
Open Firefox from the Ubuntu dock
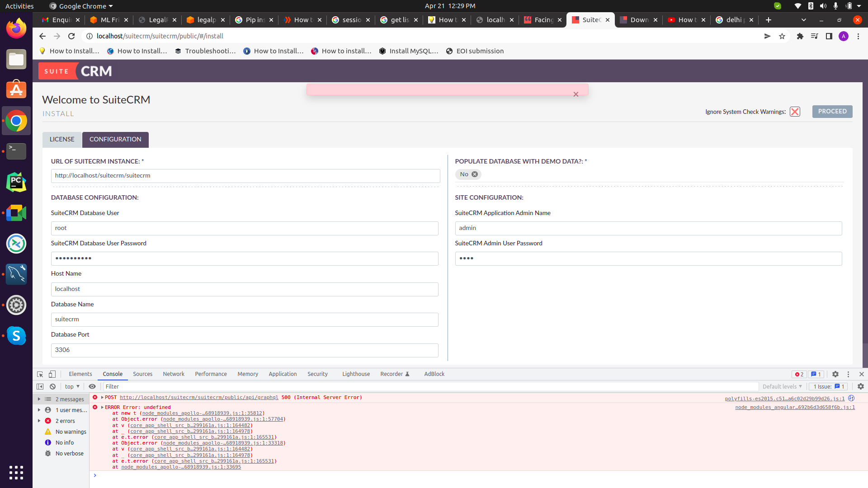click(x=16, y=28)
